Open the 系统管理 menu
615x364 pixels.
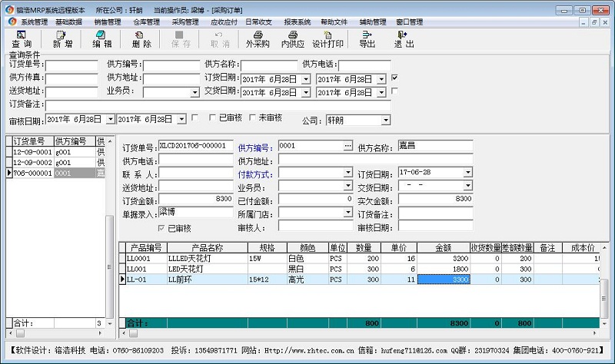(x=34, y=22)
